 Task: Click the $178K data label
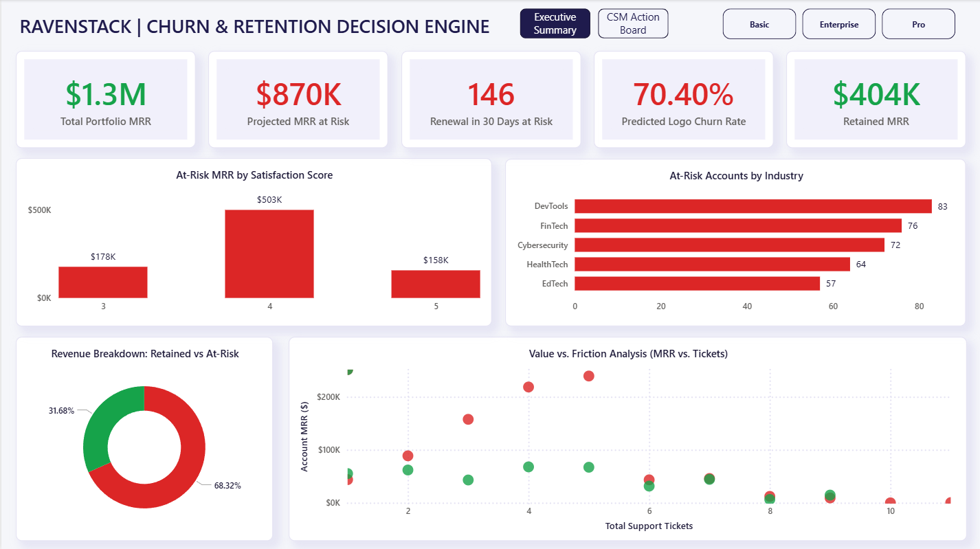103,256
